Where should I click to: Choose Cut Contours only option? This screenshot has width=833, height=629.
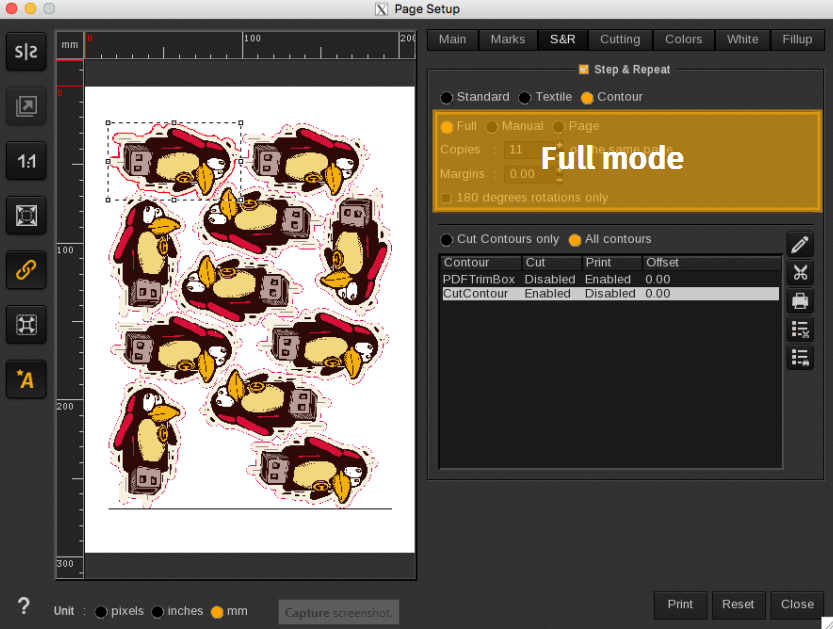[x=446, y=240]
